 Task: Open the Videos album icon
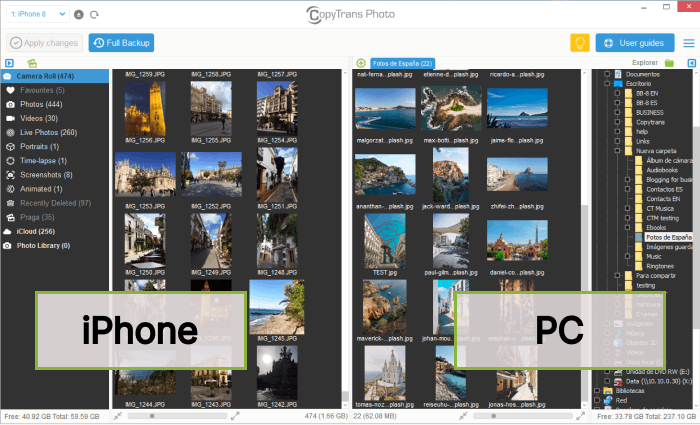[x=11, y=118]
